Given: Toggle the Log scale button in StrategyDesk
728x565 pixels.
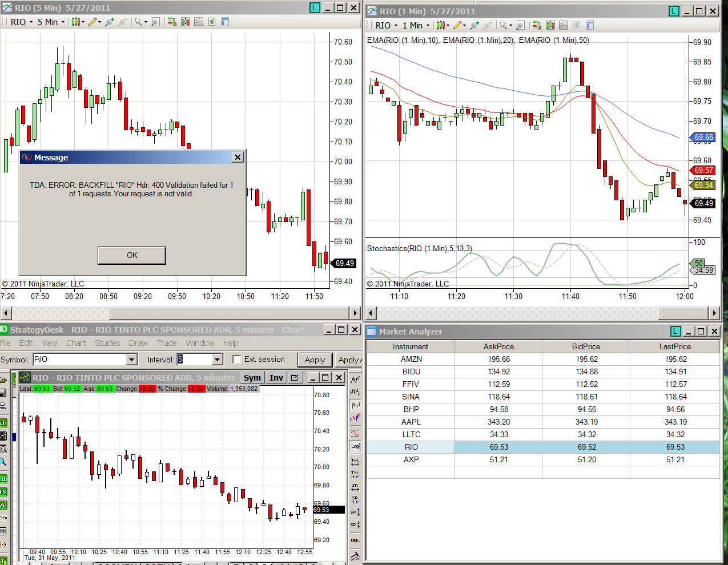Looking at the screenshot, I should pos(355,446).
